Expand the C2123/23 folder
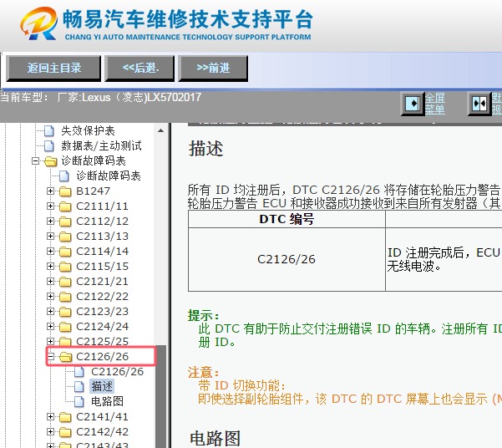 tap(50, 311)
